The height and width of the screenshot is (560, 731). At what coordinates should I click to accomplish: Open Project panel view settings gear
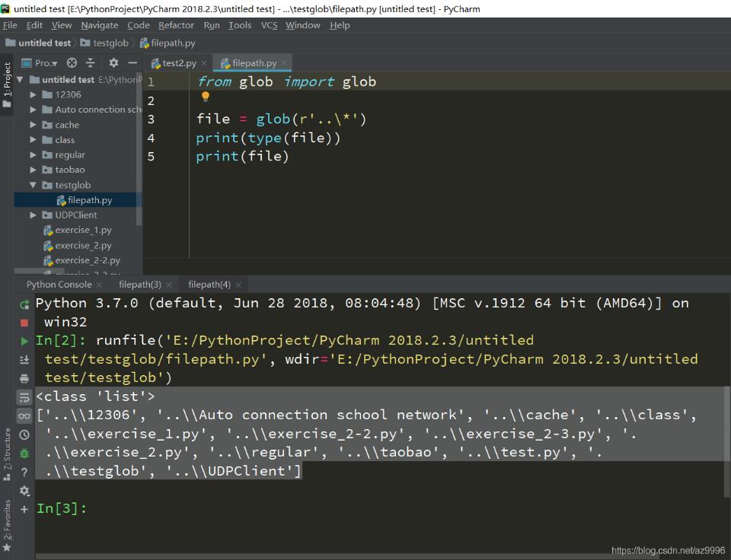113,62
